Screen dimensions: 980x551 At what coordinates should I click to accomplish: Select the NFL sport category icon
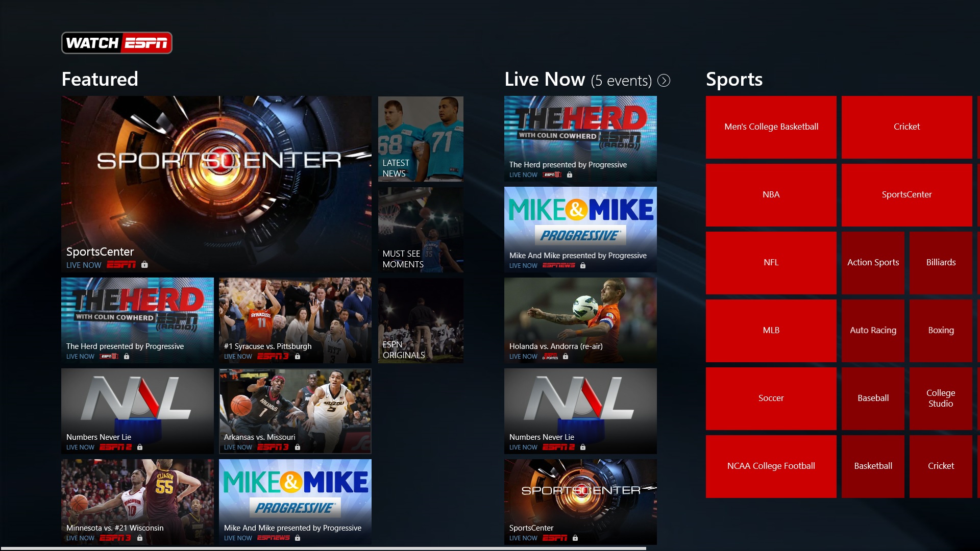pos(770,262)
